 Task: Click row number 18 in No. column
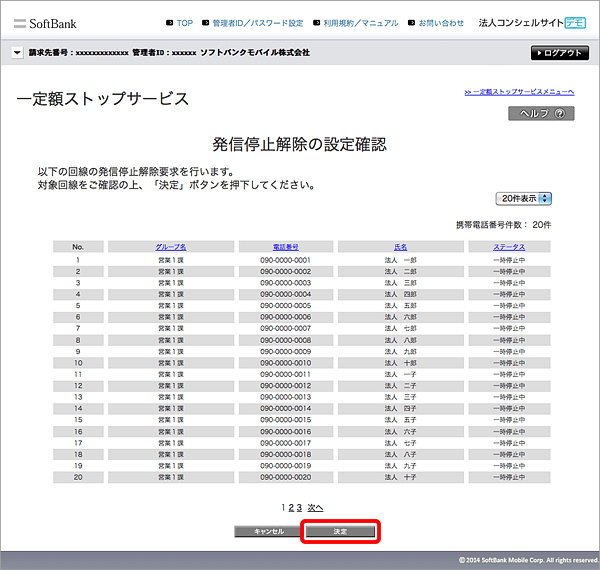point(78,454)
